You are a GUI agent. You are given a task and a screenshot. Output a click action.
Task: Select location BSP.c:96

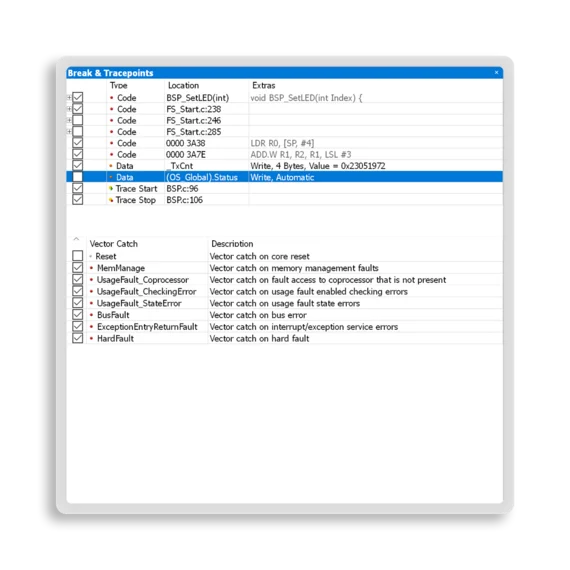[x=182, y=188]
